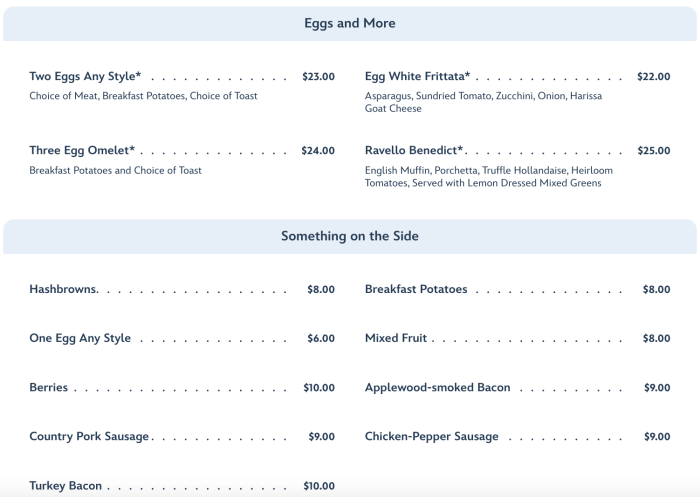700x497 pixels.
Task: Click the $6.00 One Egg price
Action: tap(321, 339)
